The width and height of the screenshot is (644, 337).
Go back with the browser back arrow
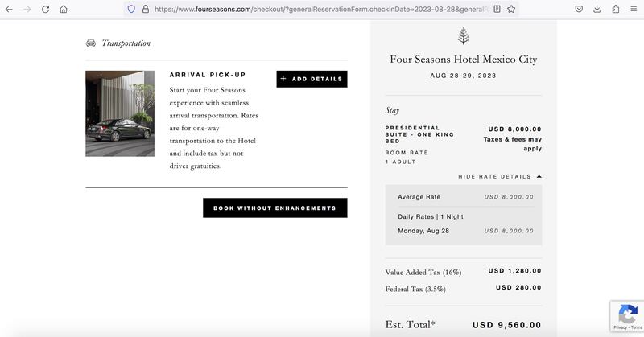[9, 9]
